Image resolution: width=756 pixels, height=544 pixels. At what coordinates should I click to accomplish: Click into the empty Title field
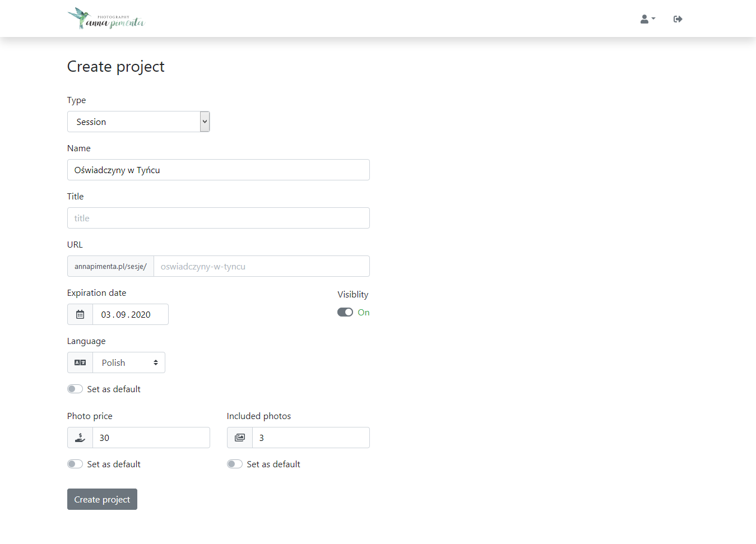click(219, 218)
